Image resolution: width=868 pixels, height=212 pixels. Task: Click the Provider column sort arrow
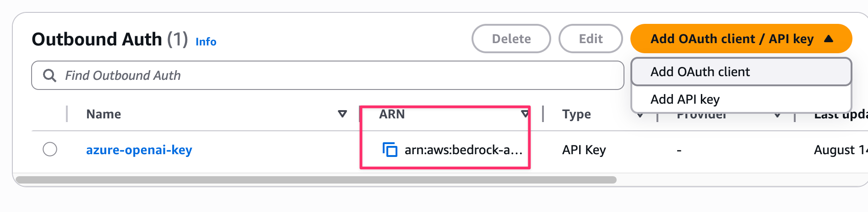777,115
